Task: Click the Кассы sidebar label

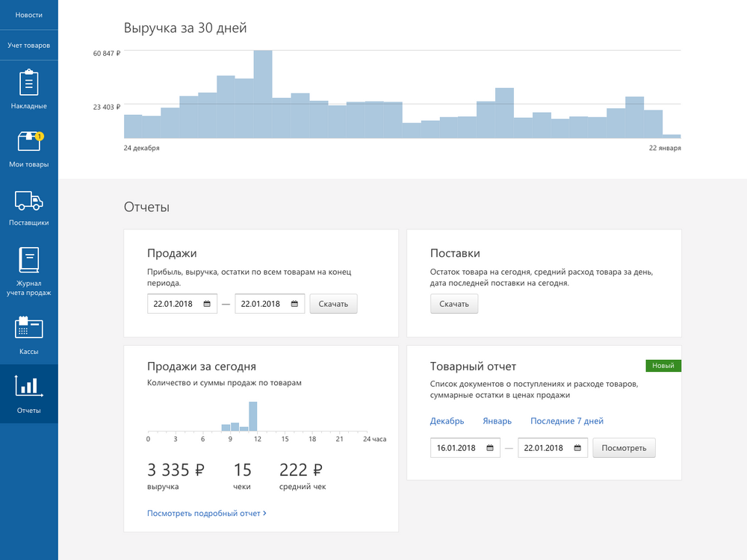Action: tap(28, 352)
